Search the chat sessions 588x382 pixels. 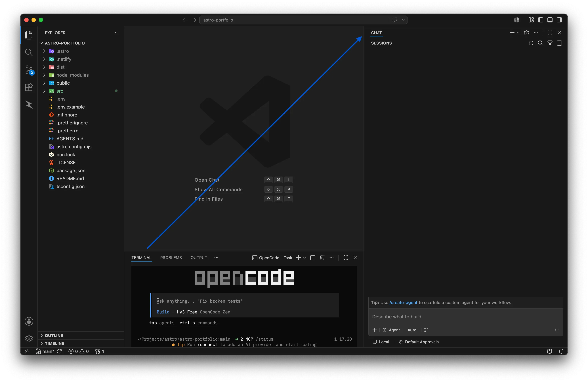click(x=540, y=43)
